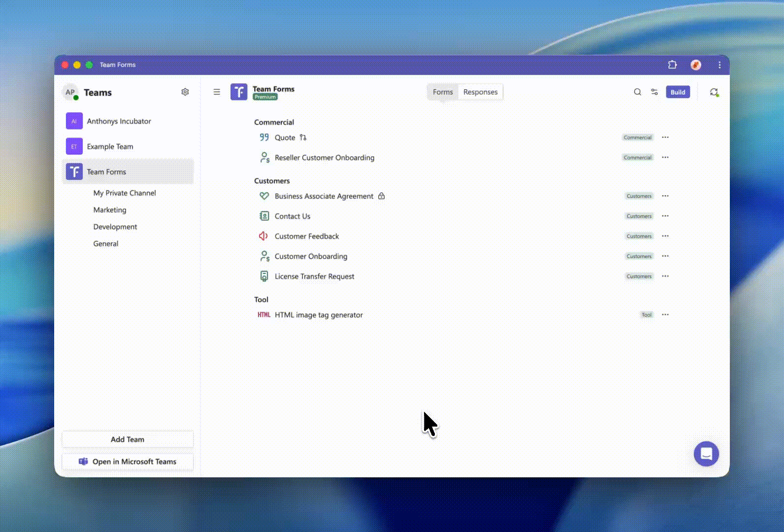The image size is (784, 532).
Task: Click the AP user avatar
Action: point(70,92)
